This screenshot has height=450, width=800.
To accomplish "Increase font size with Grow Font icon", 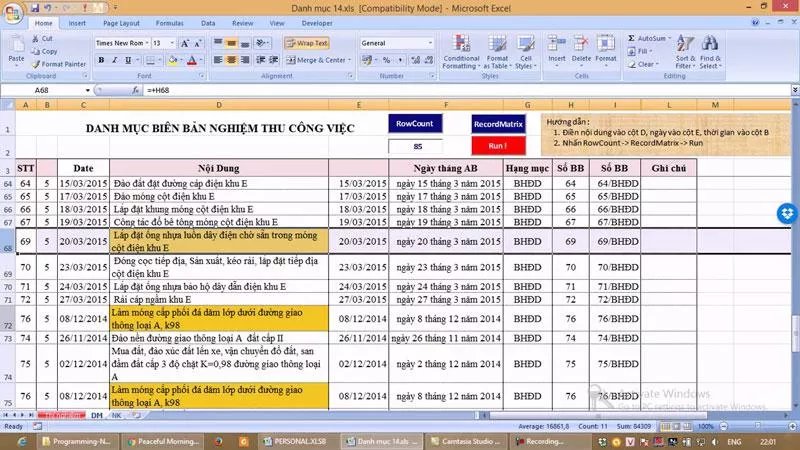I will tap(185, 43).
